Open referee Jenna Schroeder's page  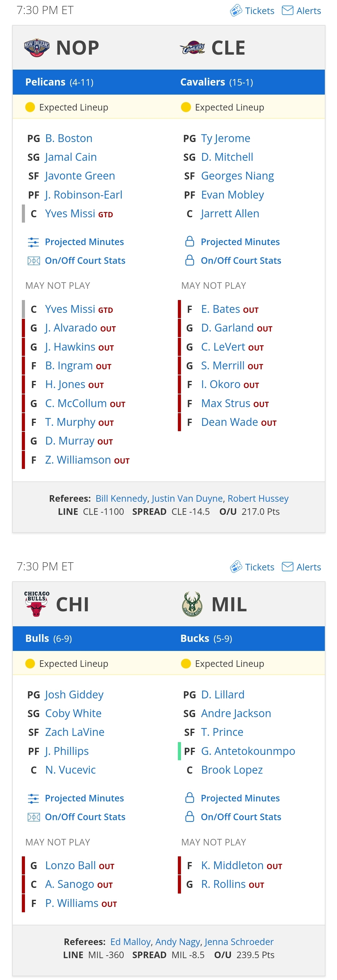point(239,942)
